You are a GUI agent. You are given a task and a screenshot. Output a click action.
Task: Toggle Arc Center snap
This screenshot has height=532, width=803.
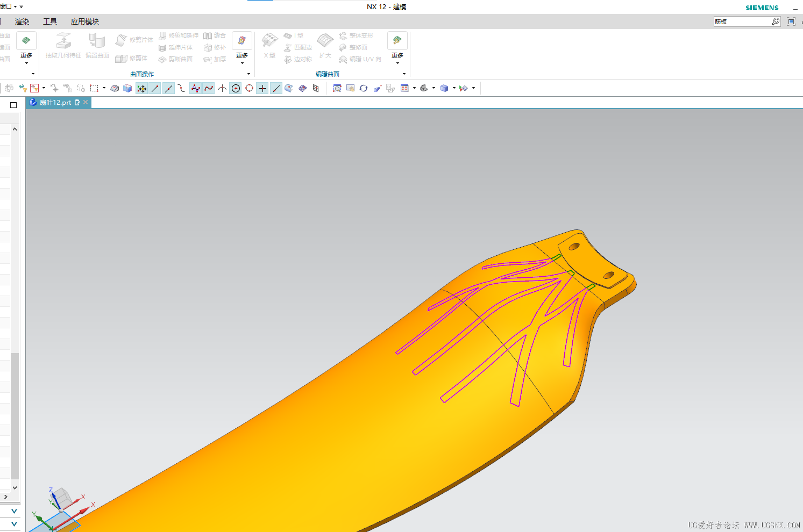point(236,88)
